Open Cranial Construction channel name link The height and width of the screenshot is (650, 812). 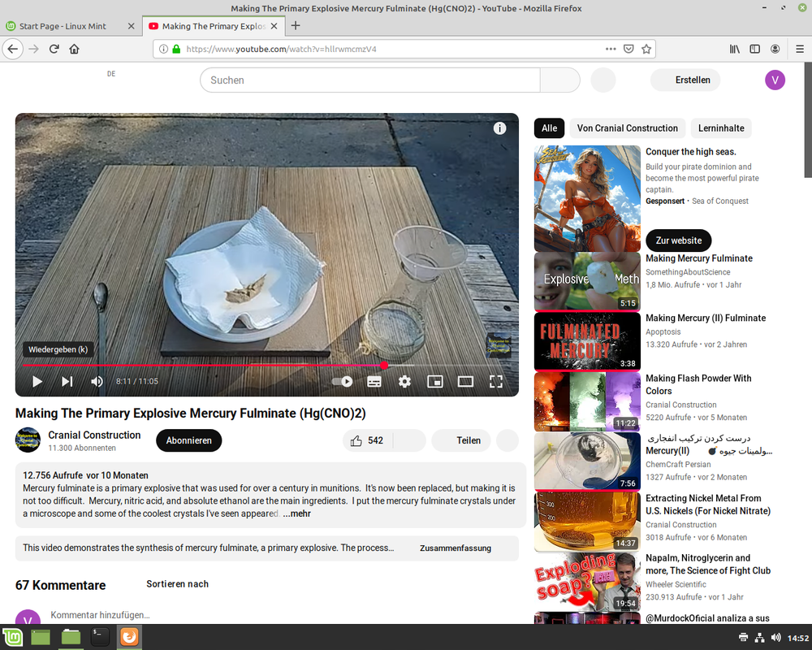94,435
